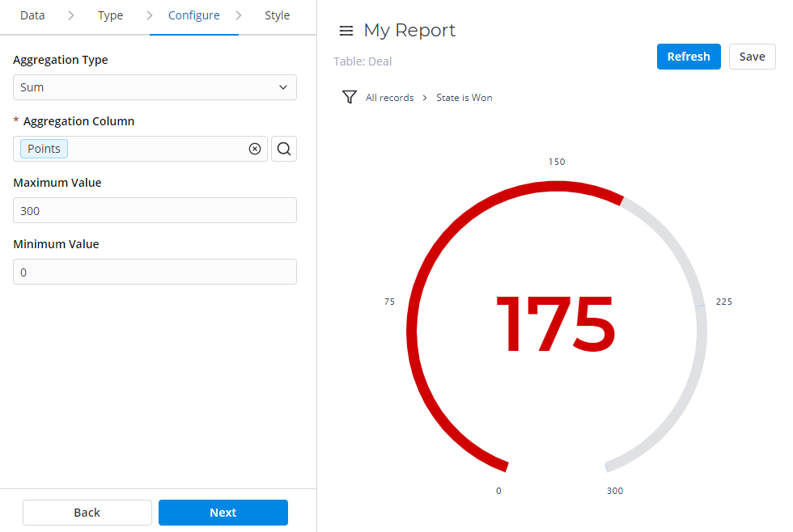
Task: Click the Maximum Value input field
Action: (x=155, y=210)
